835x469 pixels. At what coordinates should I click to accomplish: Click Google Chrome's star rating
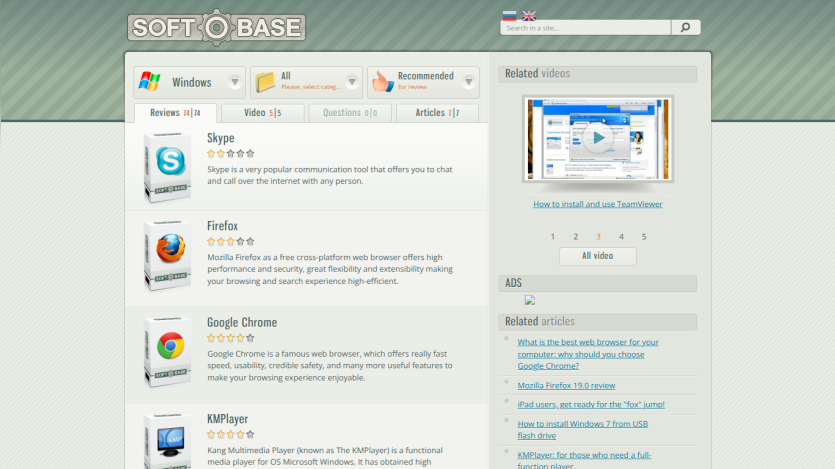tap(231, 338)
